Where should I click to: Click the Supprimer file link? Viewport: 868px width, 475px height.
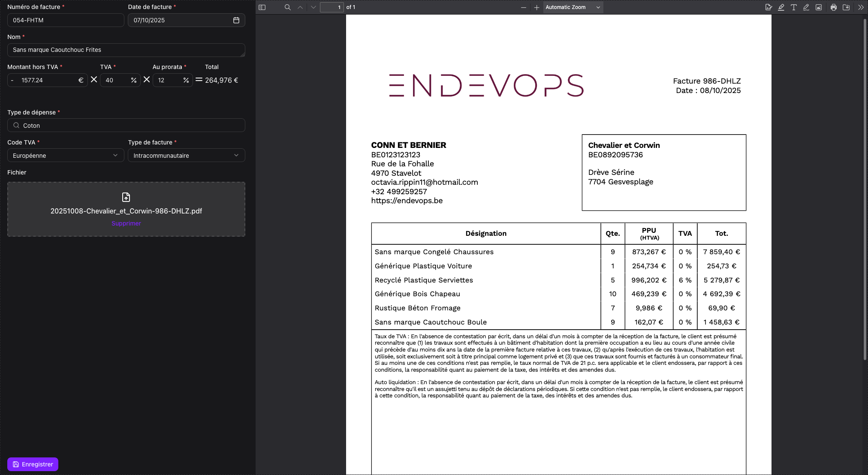point(126,223)
